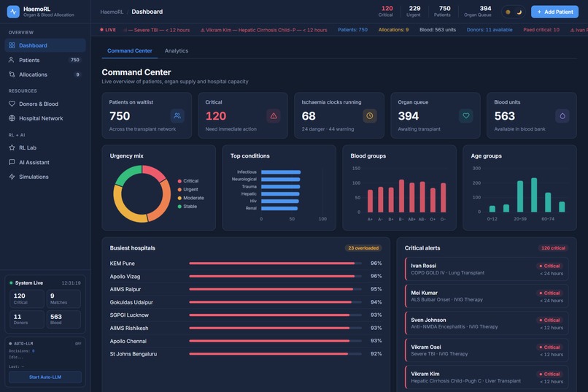Image resolution: width=588 pixels, height=392 pixels.
Task: Click the heart icon on Organ queue card
Action: (466, 115)
